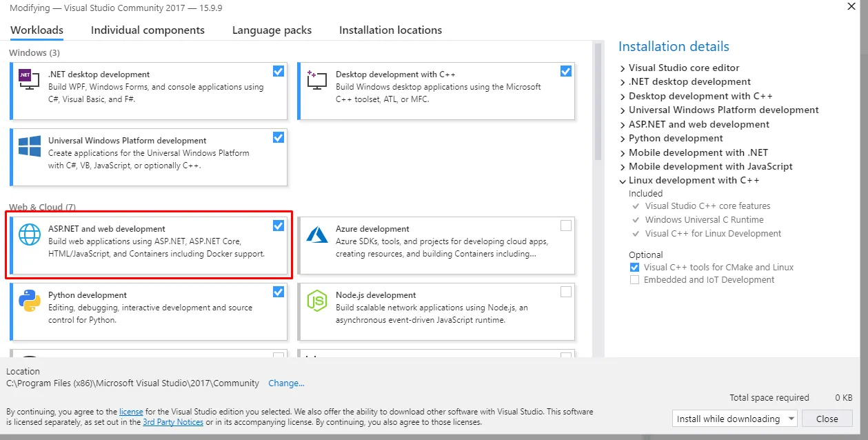Screen dimensions: 868x440
Task: Click the Web & Cloud (7) section heading
Action: click(x=42, y=207)
